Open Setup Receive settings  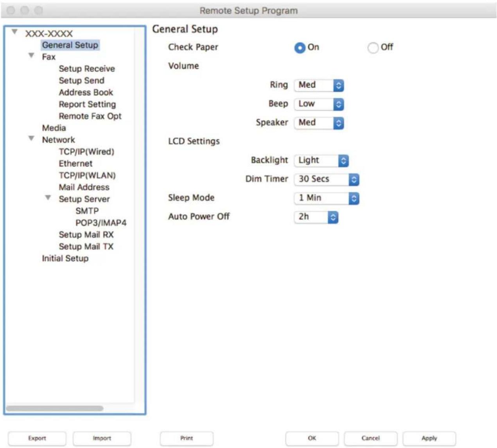pyautogui.click(x=87, y=69)
